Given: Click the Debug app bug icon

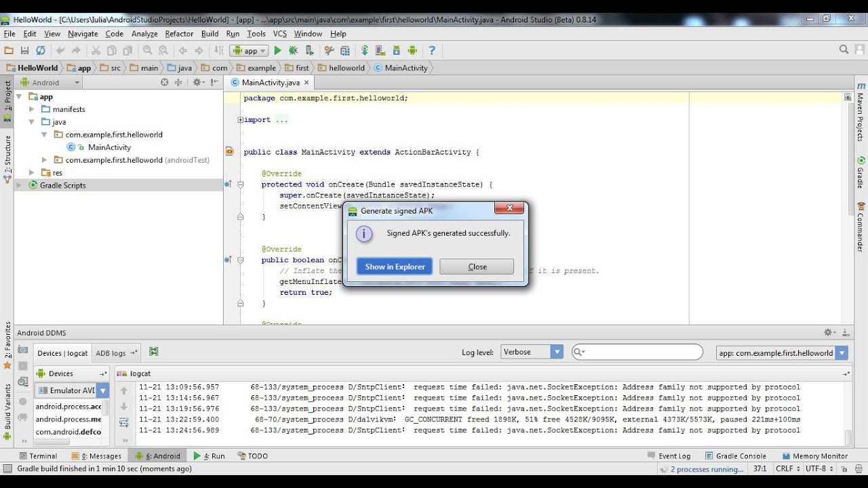Looking at the screenshot, I should pyautogui.click(x=293, y=50).
